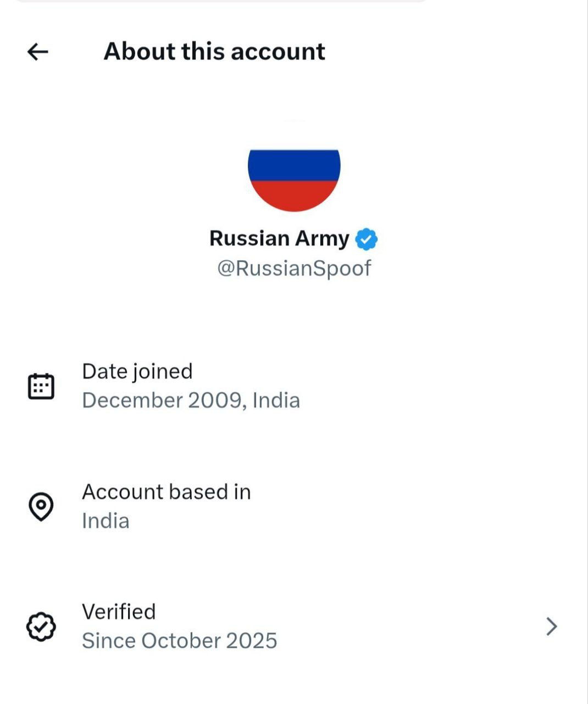Screen dimensions: 588x704
Task: Open the 'Russian Army' display name
Action: (279, 239)
